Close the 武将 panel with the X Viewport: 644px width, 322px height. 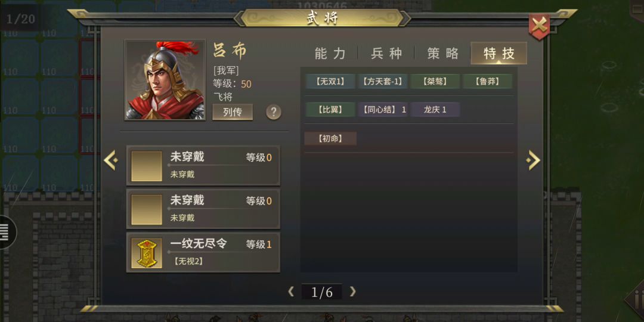click(539, 26)
